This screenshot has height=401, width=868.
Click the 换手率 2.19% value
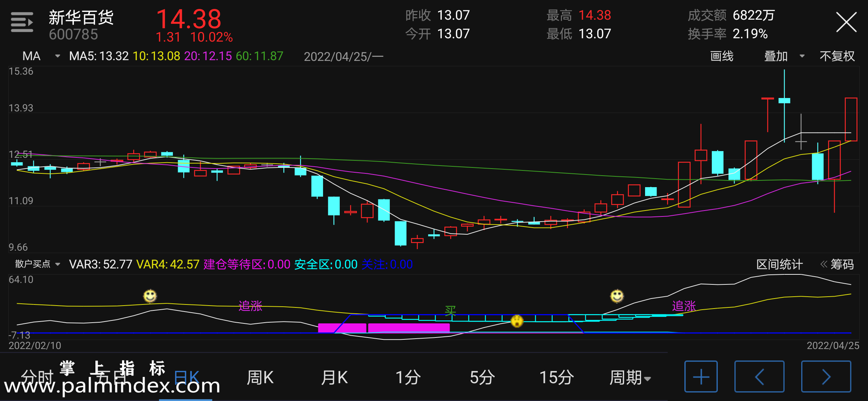click(727, 34)
